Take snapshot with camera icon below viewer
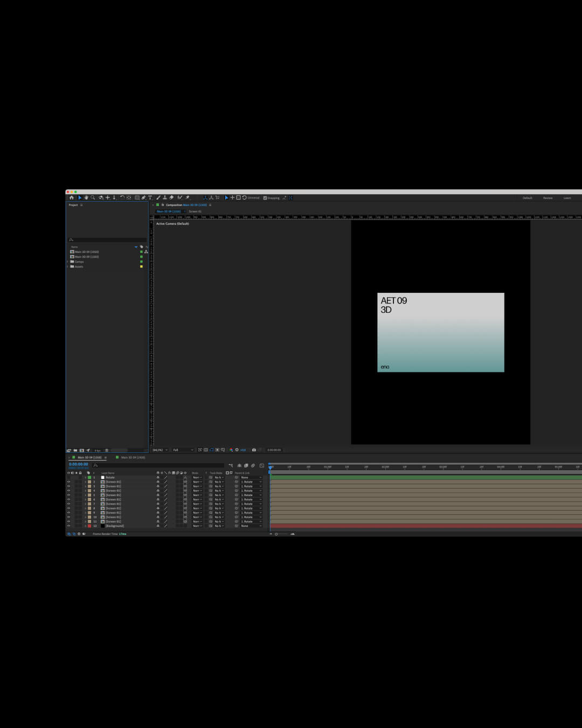 (254, 450)
